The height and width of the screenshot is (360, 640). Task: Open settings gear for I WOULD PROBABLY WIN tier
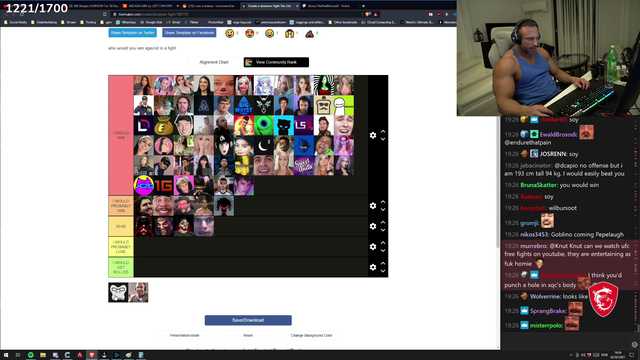pos(373,206)
